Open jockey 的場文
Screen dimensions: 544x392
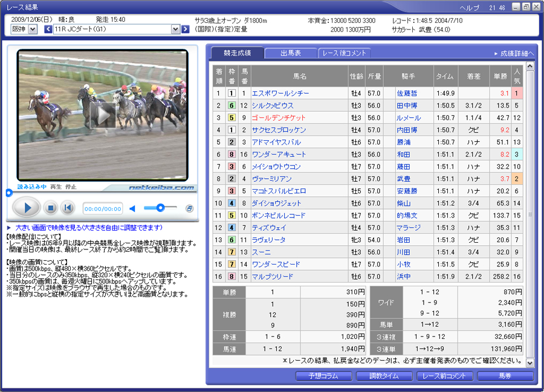point(407,216)
